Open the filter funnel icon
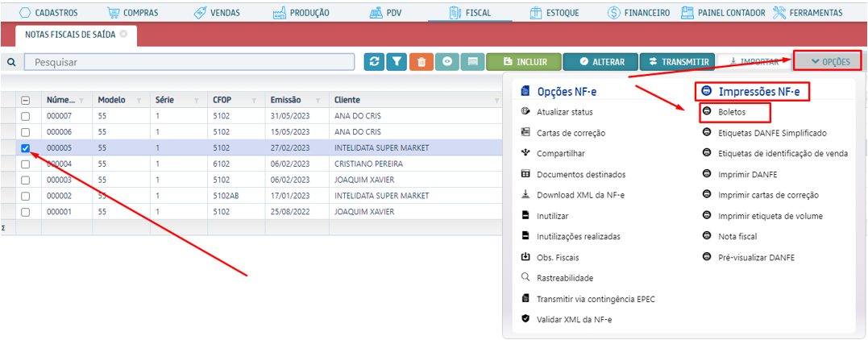This screenshot has height=340, width=868. point(397,61)
